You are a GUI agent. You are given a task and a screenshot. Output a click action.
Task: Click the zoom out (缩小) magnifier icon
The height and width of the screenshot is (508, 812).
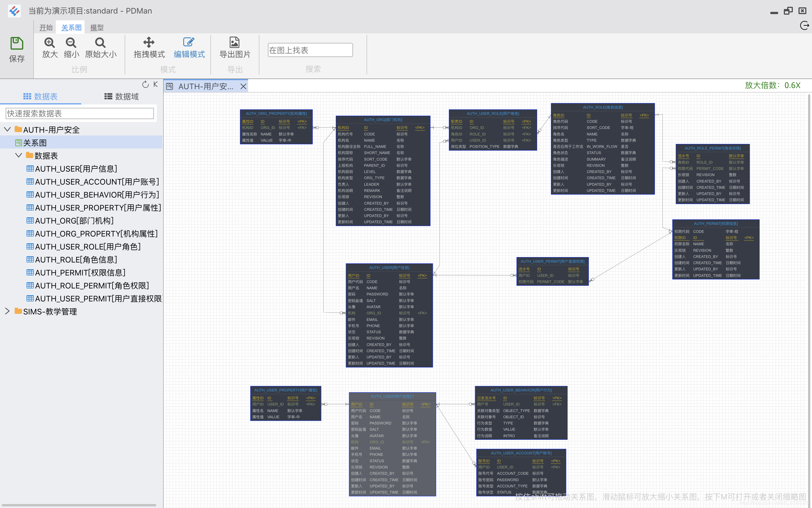[71, 43]
